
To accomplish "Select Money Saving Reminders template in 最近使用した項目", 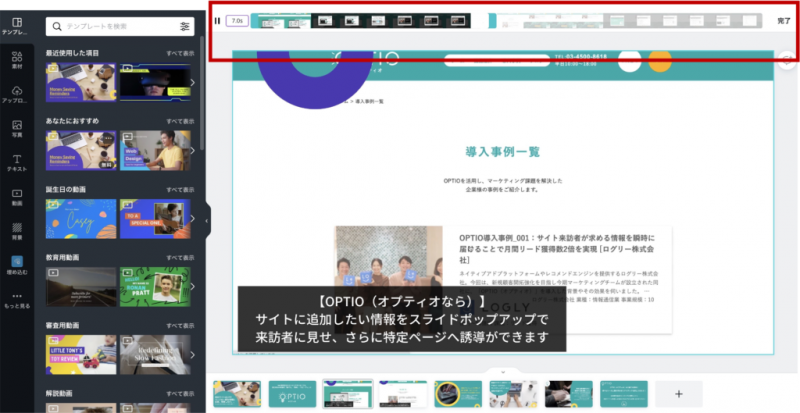I will (x=81, y=83).
